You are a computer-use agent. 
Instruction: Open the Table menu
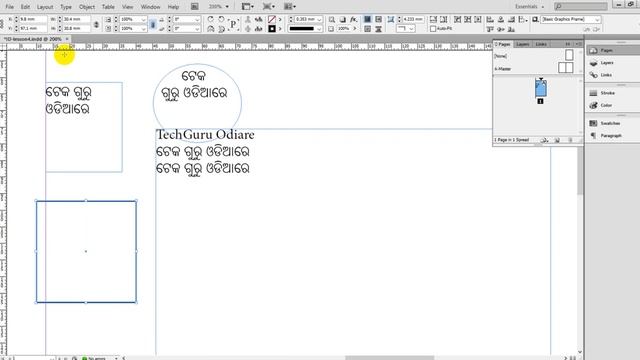(108, 7)
